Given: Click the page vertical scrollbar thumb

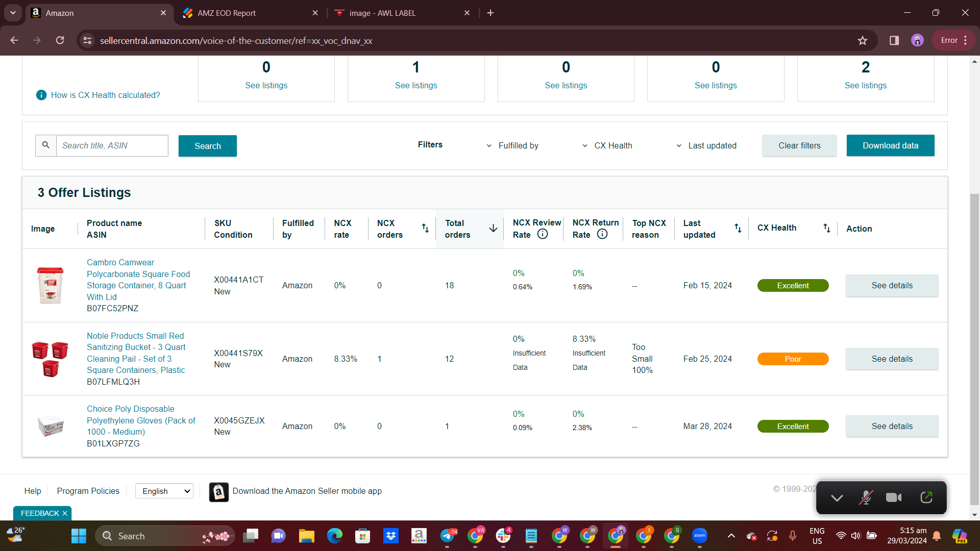Looking at the screenshot, I should (x=974, y=349).
